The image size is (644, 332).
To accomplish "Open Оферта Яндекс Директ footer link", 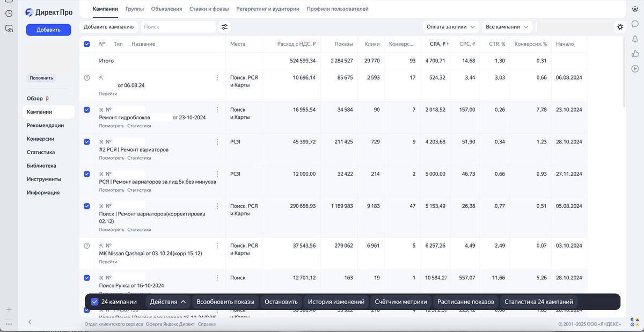I will click(x=170, y=324).
